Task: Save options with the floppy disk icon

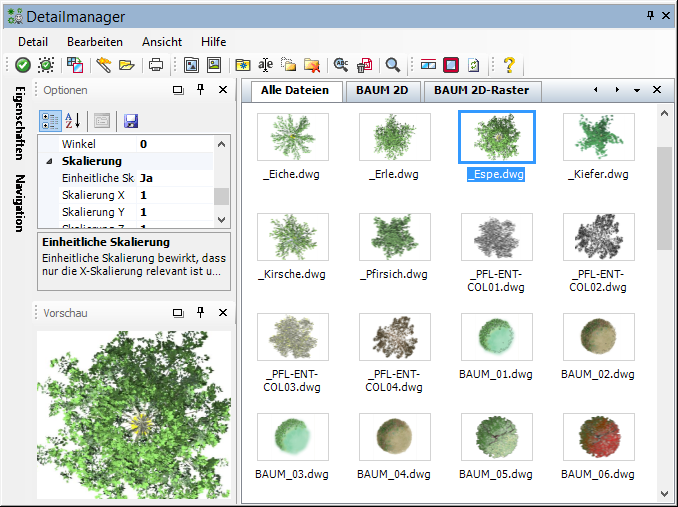Action: 131,121
